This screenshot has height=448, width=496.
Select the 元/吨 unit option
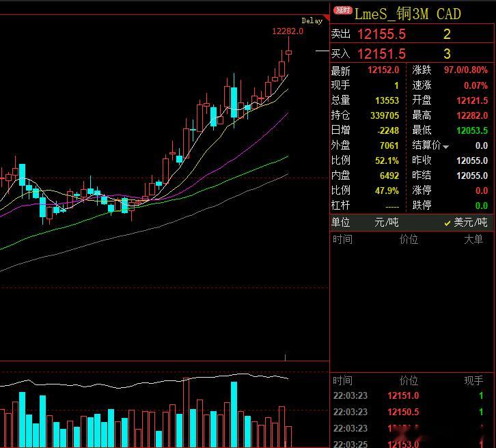387,222
